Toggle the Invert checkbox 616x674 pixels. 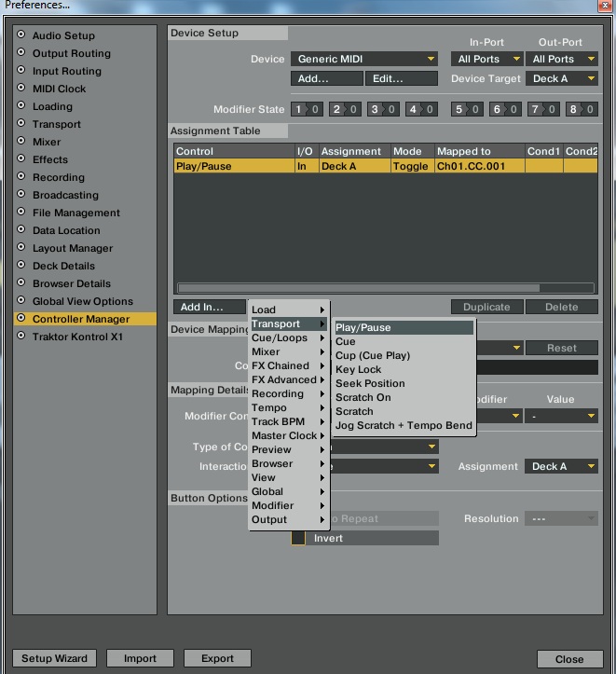(298, 538)
